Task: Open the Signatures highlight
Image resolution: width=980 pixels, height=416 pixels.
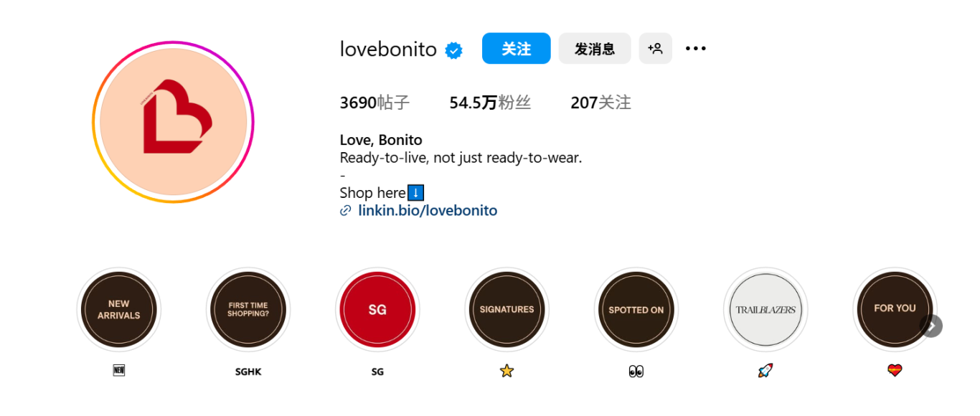Action: [x=507, y=310]
